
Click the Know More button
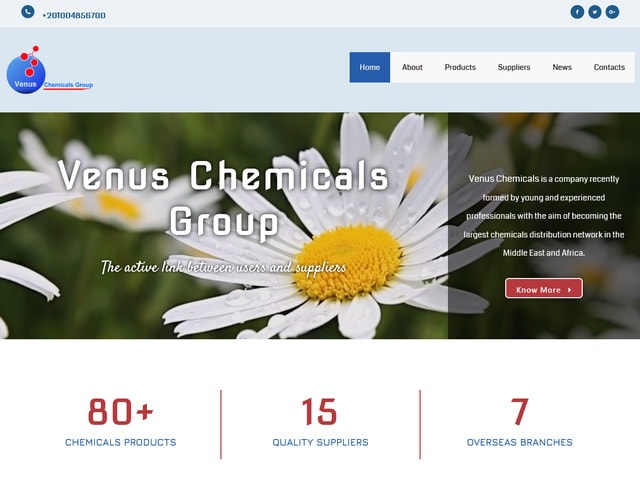point(544,289)
